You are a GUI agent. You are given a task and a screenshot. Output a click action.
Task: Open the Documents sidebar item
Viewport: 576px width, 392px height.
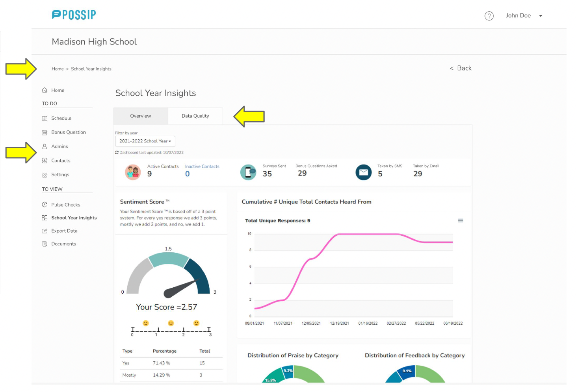64,244
